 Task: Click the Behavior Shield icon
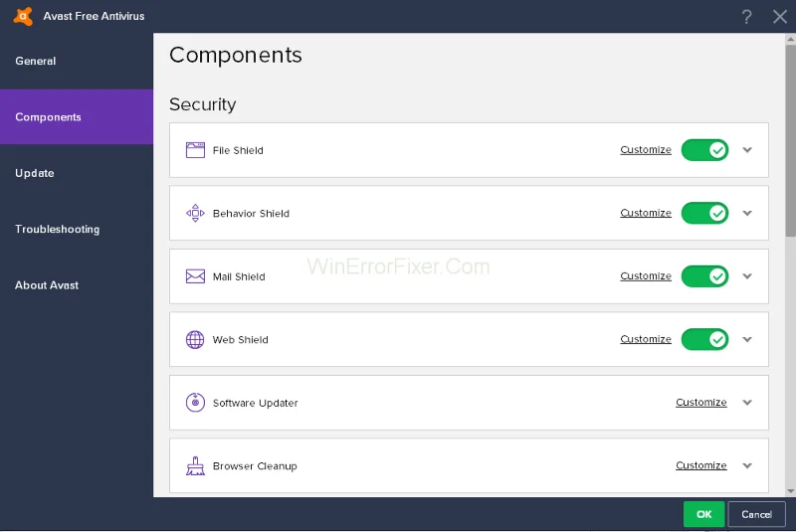coord(195,214)
